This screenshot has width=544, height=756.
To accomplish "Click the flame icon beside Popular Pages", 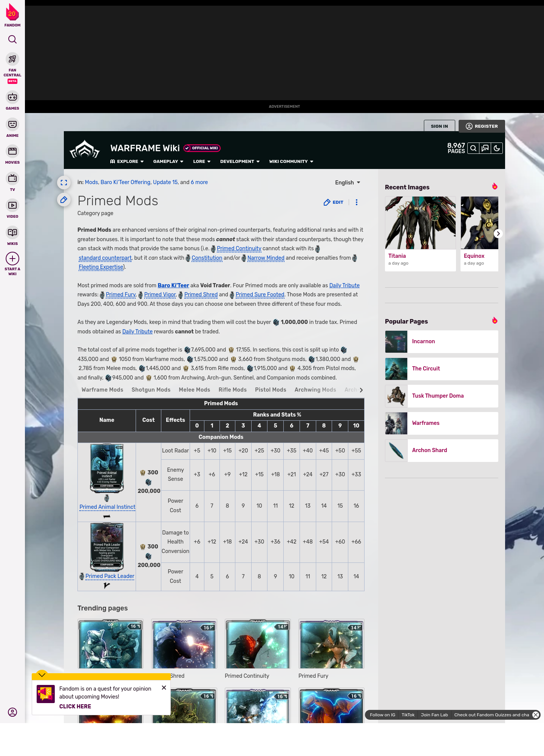I will [495, 321].
